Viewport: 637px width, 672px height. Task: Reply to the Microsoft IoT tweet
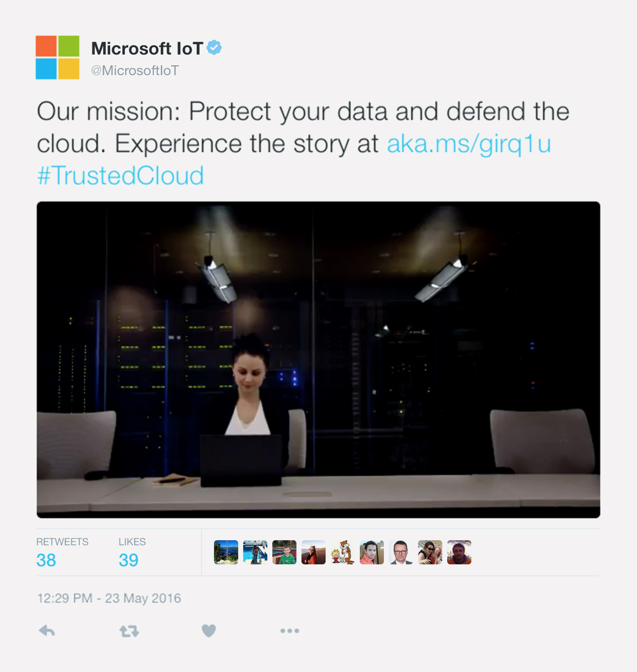(47, 631)
